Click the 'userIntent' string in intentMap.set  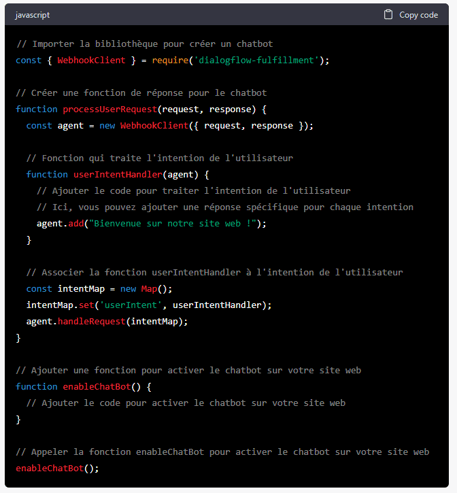point(131,305)
